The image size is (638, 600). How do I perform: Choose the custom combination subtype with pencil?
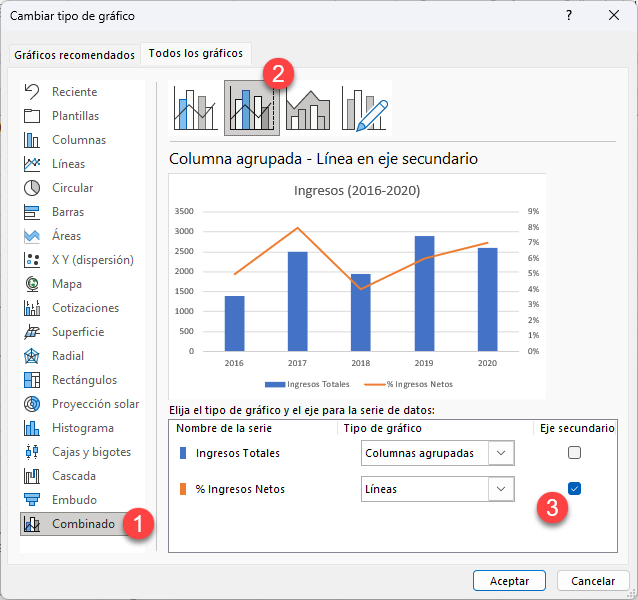tap(365, 108)
